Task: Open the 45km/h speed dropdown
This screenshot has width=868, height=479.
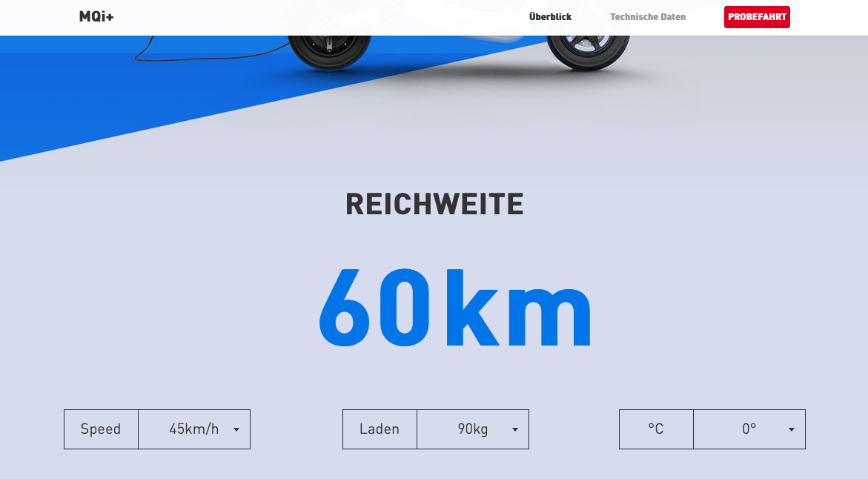Action: (193, 429)
